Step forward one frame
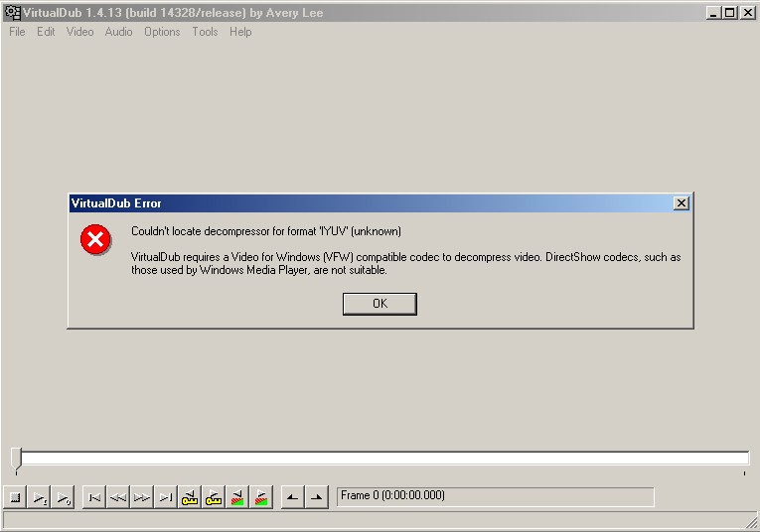760x532 pixels. coord(142,497)
